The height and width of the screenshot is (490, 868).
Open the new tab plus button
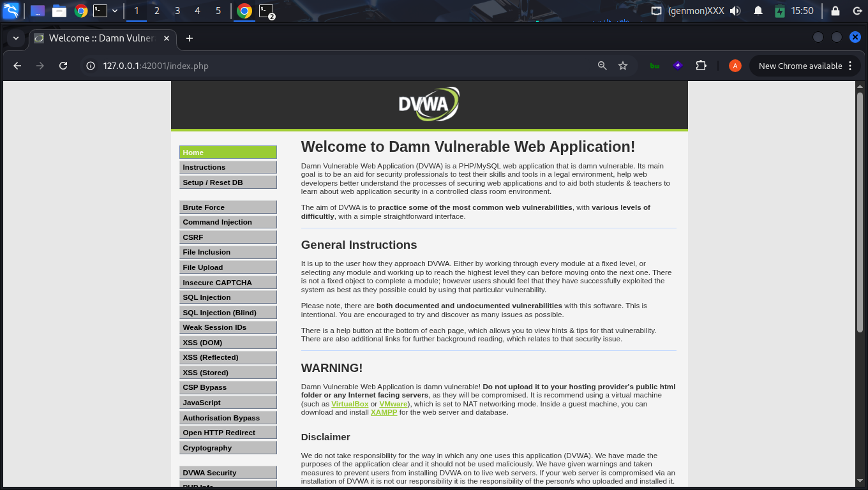[189, 38]
